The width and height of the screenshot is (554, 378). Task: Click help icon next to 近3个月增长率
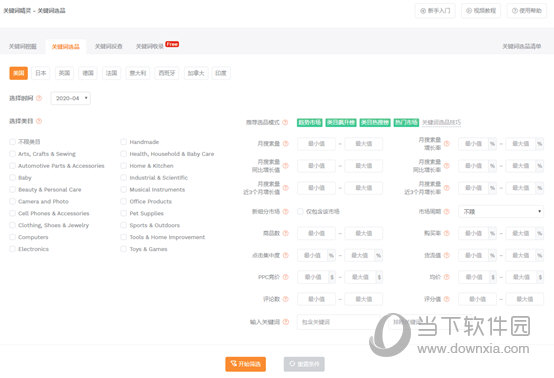(x=447, y=188)
